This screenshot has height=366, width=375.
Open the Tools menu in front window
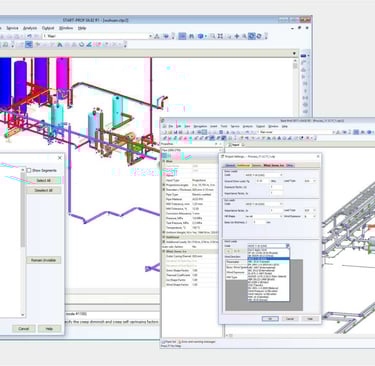pyautogui.click(x=224, y=126)
